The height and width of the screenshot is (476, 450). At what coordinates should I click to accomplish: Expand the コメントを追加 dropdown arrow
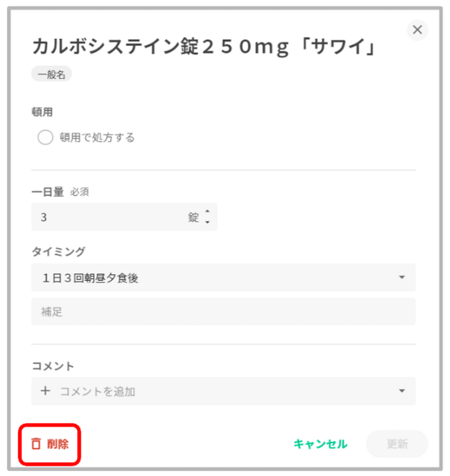(x=402, y=391)
